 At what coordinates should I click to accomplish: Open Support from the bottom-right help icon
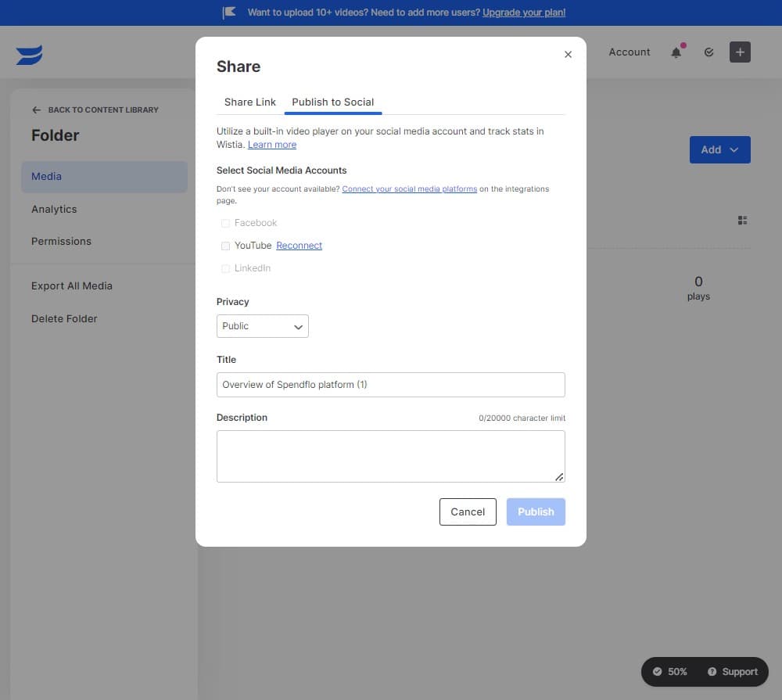coord(732,671)
